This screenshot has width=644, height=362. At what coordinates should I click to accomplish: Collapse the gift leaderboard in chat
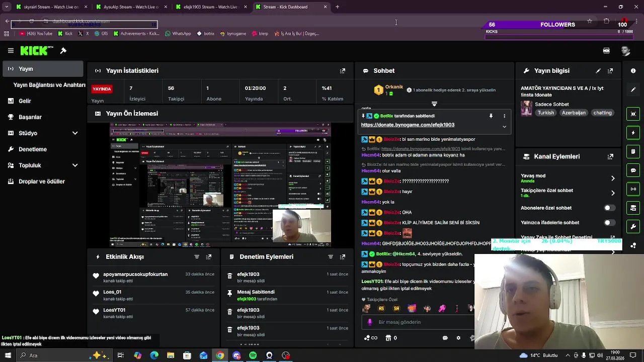click(434, 104)
